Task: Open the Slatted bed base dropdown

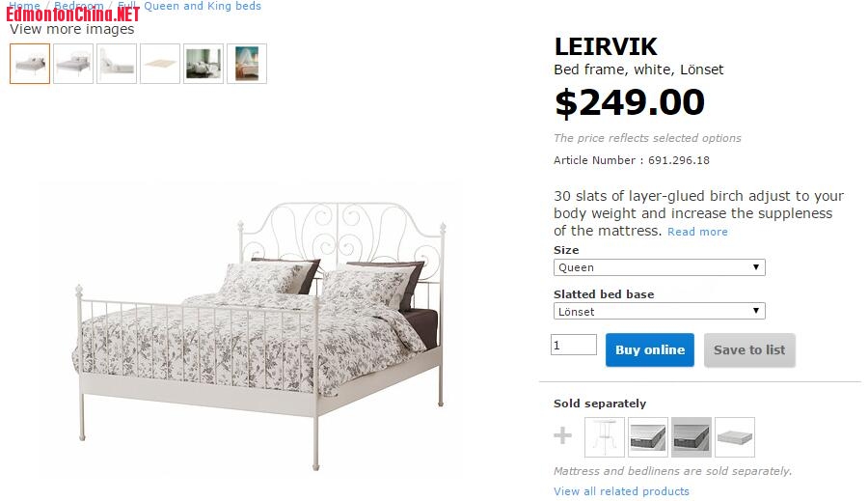Action: 660,312
